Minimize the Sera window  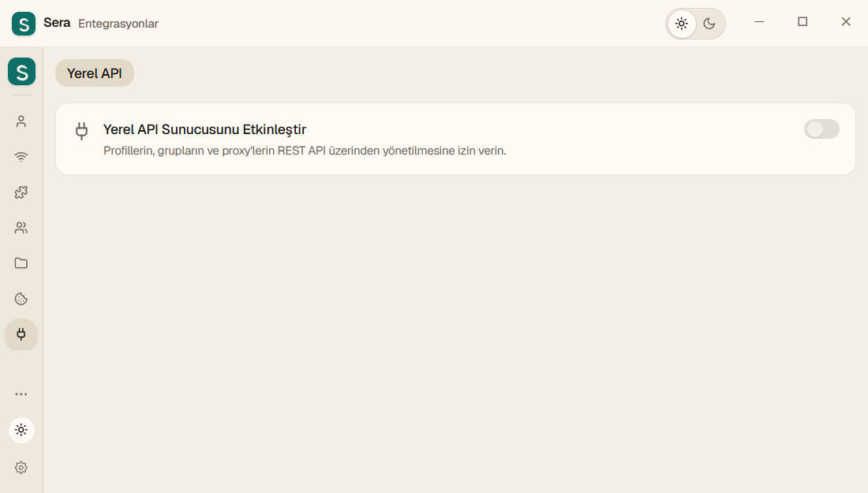point(759,21)
